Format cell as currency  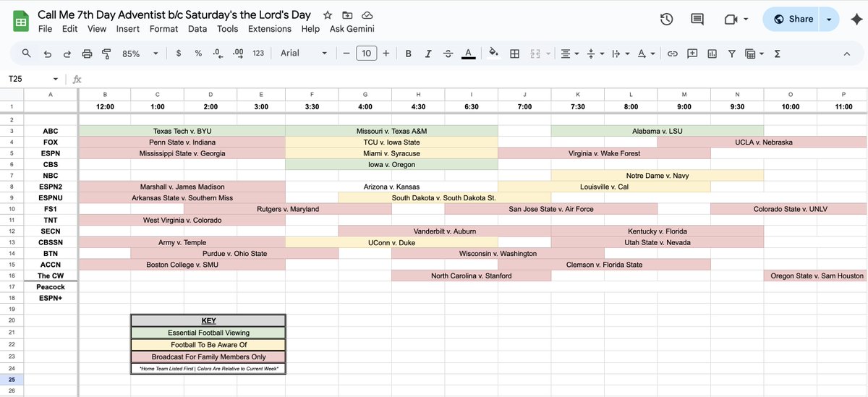[x=178, y=54]
